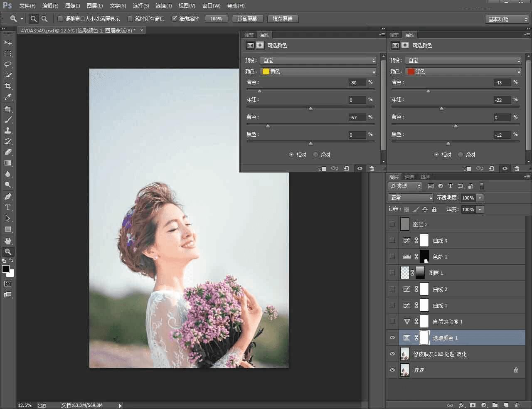Screen dimensions: 532x409
Task: Click the 填充屏幕 button
Action: pos(283,19)
